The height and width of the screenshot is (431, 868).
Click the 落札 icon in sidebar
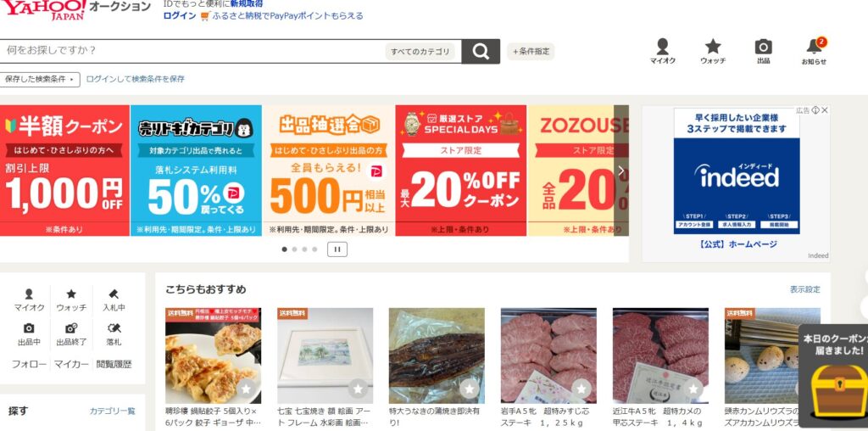click(114, 334)
